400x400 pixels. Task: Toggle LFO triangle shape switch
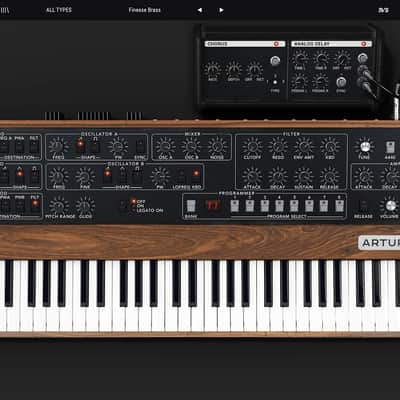point(20,176)
